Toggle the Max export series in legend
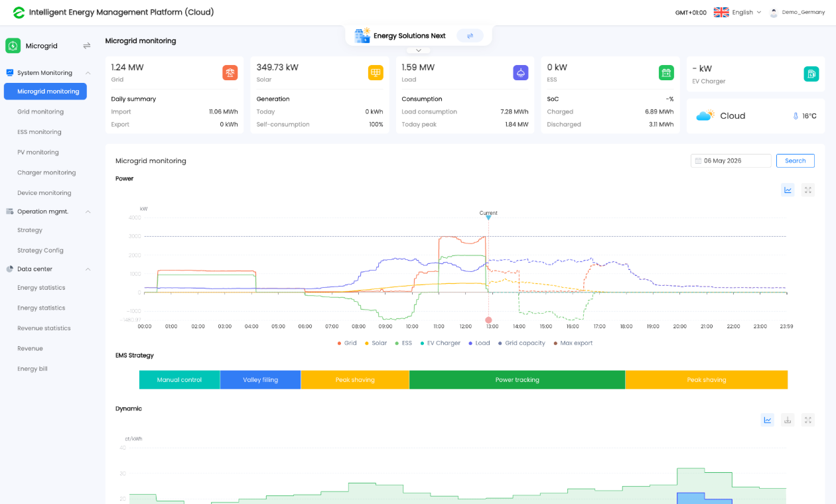Viewport: 836px width, 504px height. coord(573,344)
